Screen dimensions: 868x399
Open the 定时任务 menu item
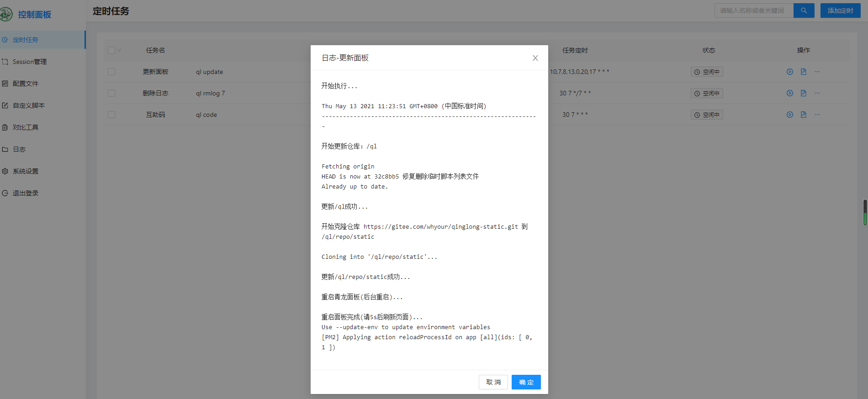[x=42, y=40]
